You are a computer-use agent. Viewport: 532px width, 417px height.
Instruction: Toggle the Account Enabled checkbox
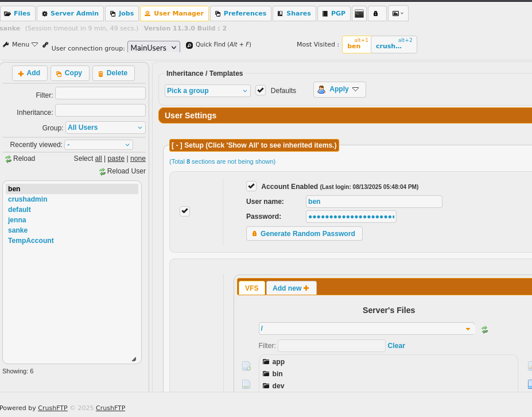(x=251, y=186)
